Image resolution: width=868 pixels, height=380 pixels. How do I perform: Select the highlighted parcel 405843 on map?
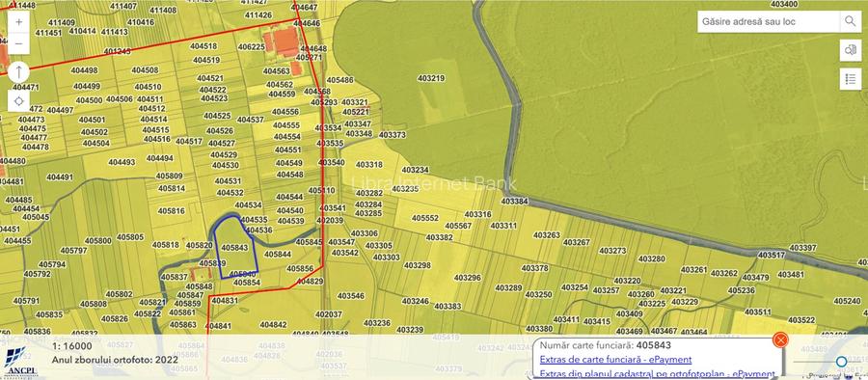tap(235, 249)
